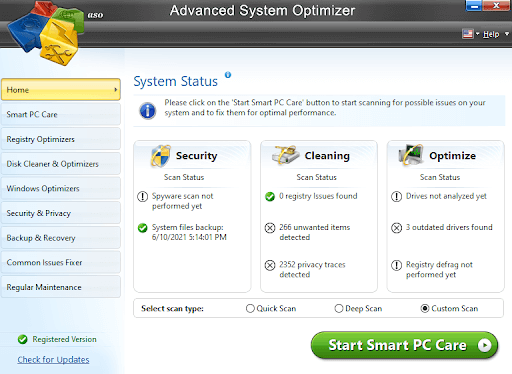
Task: Open the Help menu link
Action: point(491,34)
